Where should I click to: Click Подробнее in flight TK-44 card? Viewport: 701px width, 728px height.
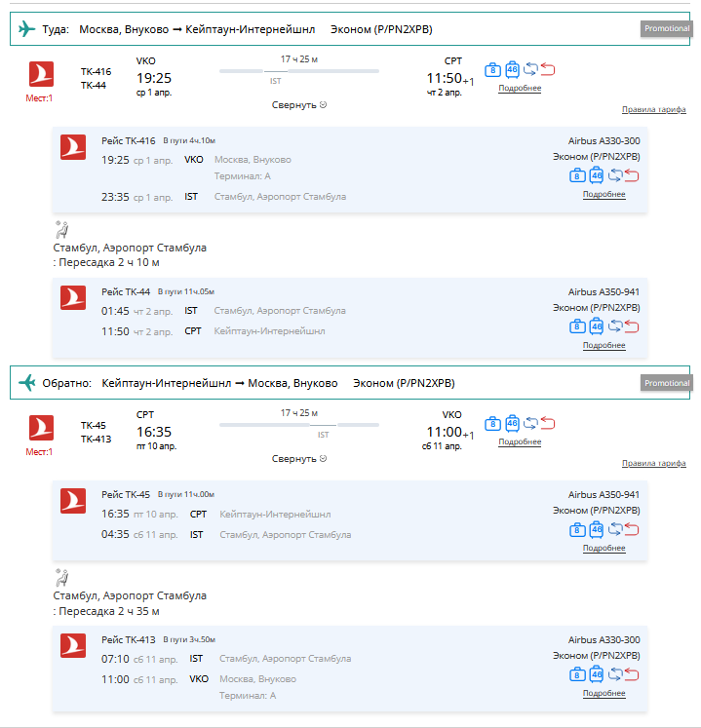(604, 345)
